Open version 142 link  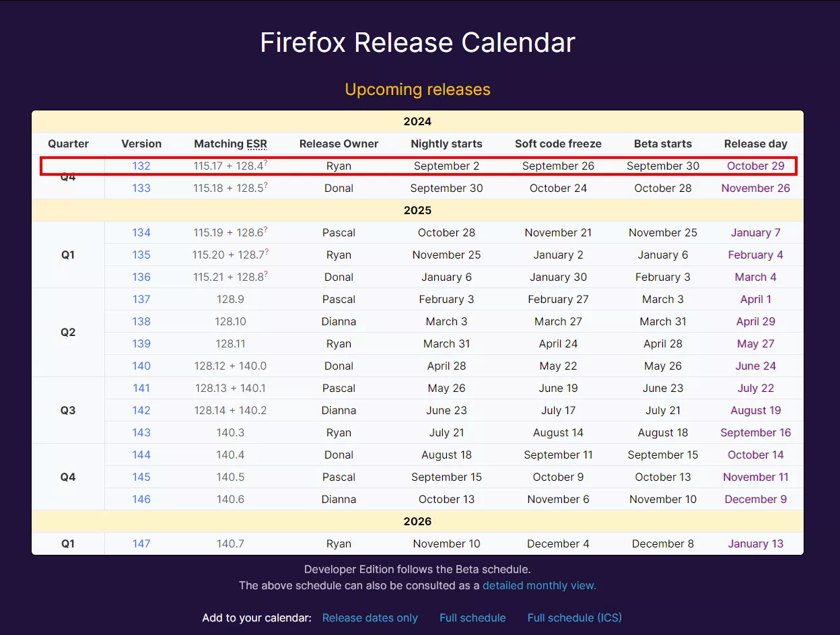141,410
